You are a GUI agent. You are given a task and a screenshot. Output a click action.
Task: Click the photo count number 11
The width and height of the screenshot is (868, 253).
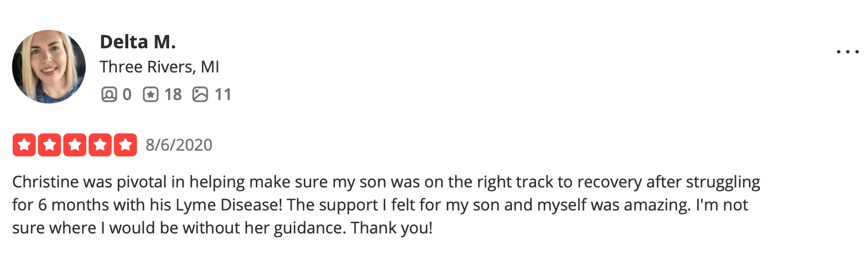pyautogui.click(x=223, y=94)
